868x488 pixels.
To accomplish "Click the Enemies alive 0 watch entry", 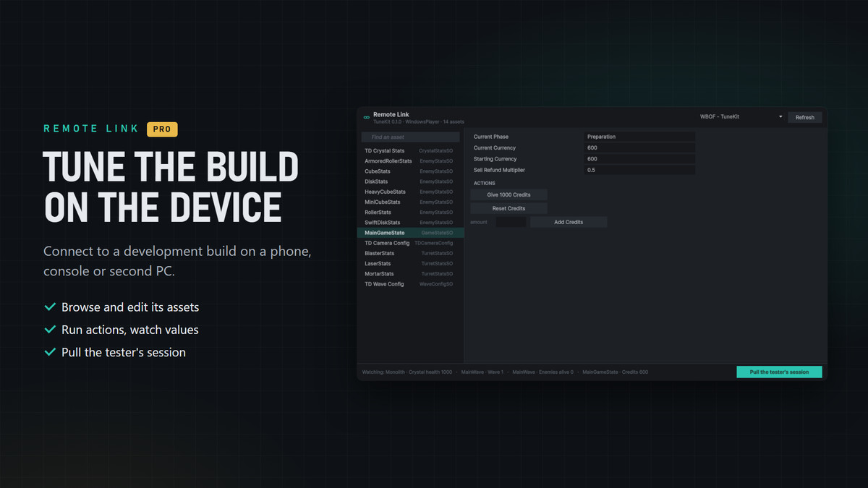I will (x=542, y=372).
